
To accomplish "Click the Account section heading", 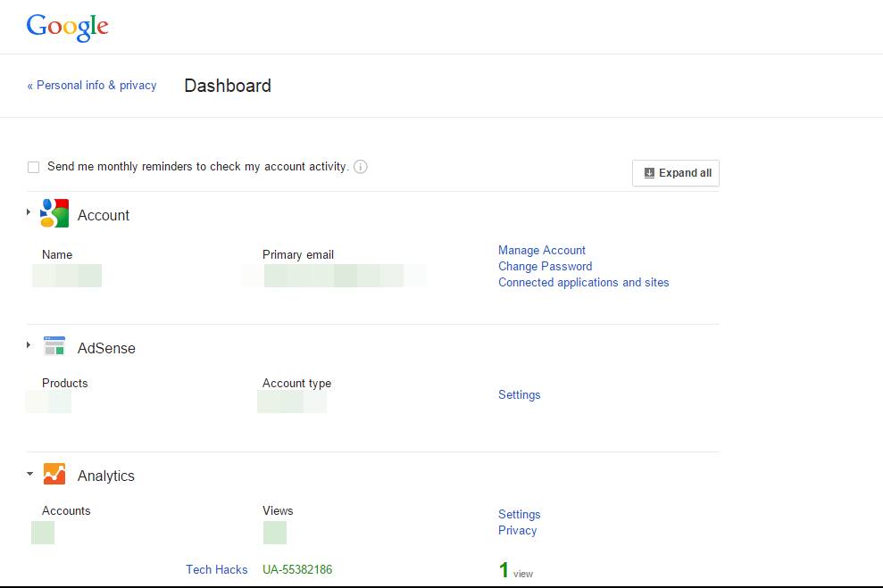I will (x=104, y=215).
